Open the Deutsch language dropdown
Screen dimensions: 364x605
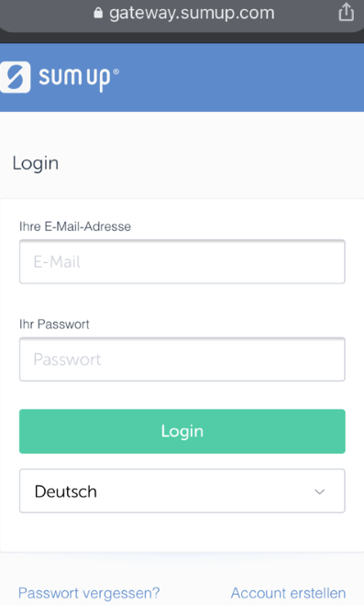[182, 490]
